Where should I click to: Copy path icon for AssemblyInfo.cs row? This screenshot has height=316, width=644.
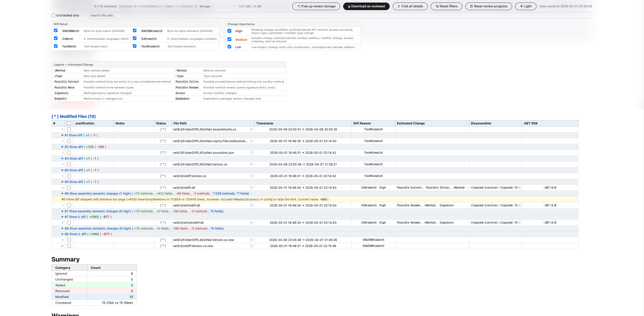[251, 129]
